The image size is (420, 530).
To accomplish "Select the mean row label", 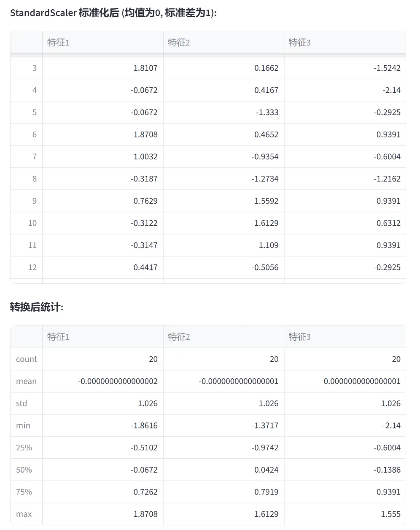I will click(26, 381).
